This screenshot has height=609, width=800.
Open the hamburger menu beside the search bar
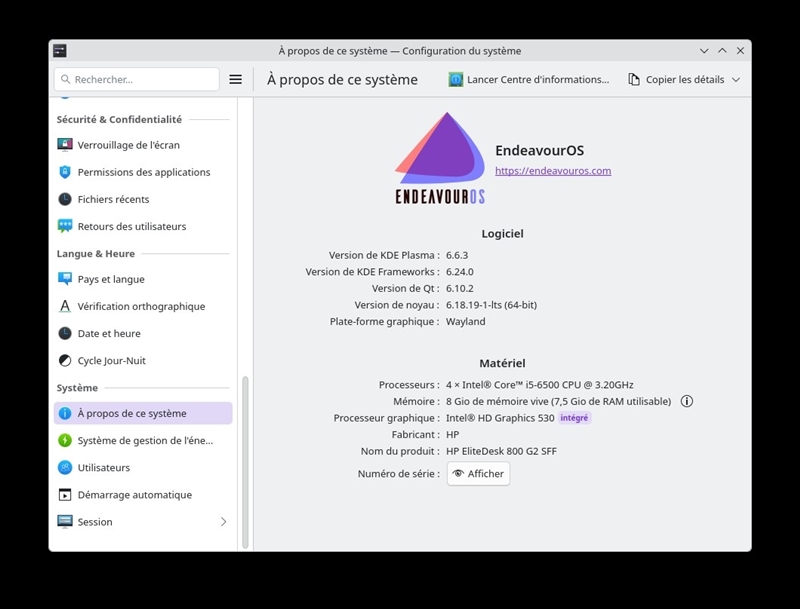[x=236, y=79]
